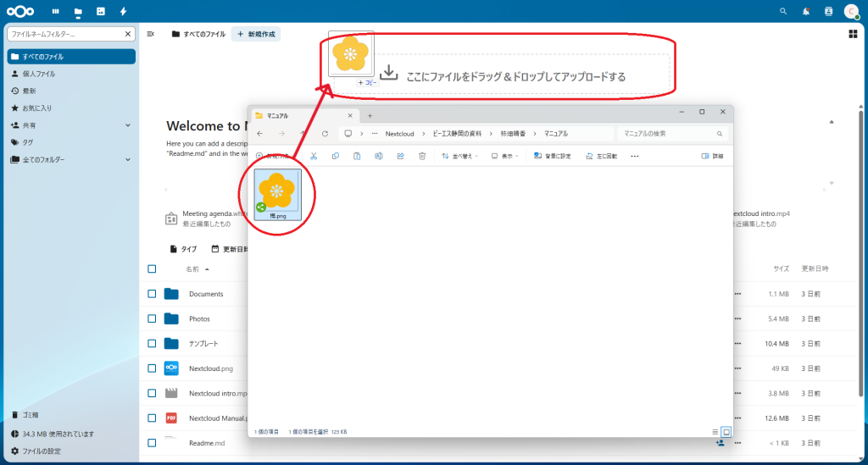This screenshot has height=465, width=868.
Task: Tick the checkbox for Documents folder
Action: (152, 294)
